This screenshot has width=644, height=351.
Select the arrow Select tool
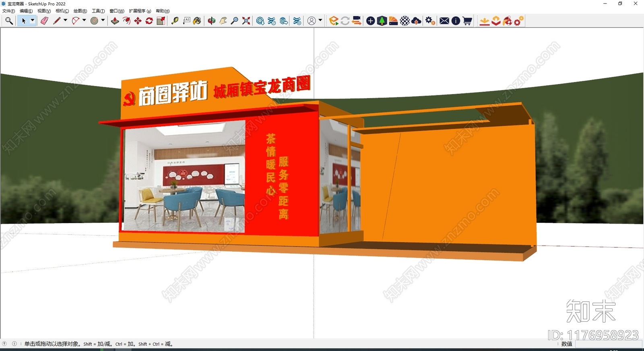click(23, 21)
